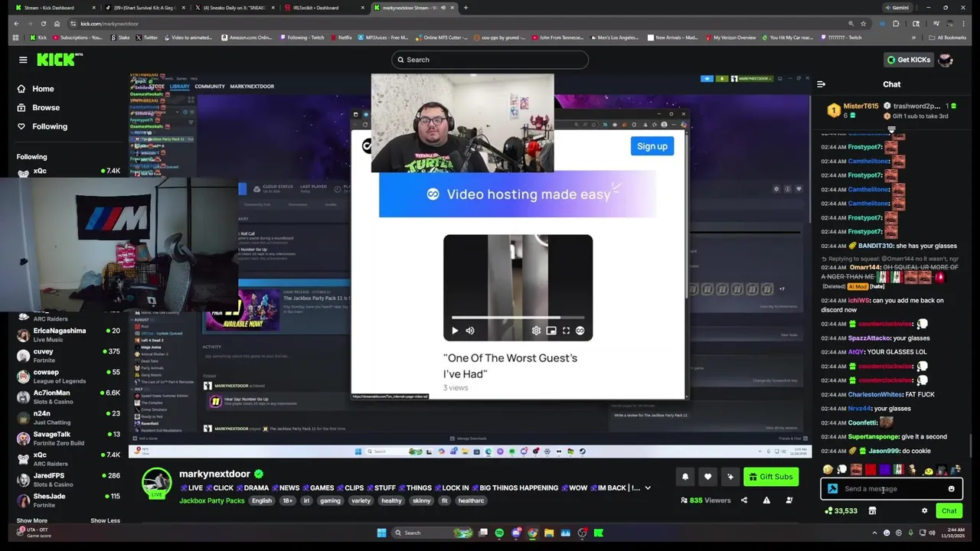The image size is (980, 551).
Task: Open Spotify from taskbar
Action: click(499, 533)
